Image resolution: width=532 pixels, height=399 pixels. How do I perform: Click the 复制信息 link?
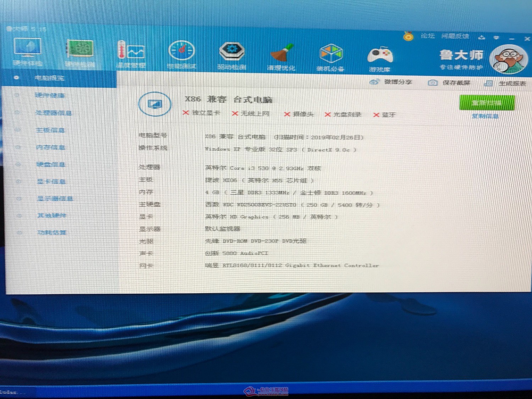485,116
